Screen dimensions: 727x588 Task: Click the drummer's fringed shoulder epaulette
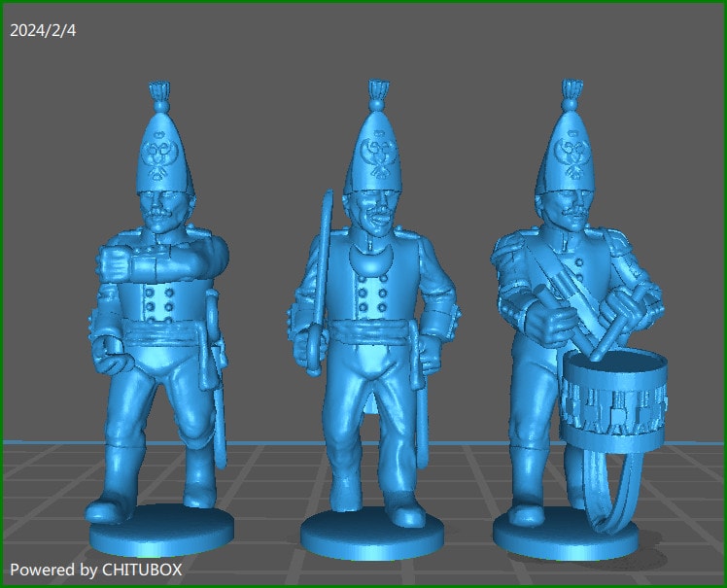509,251
